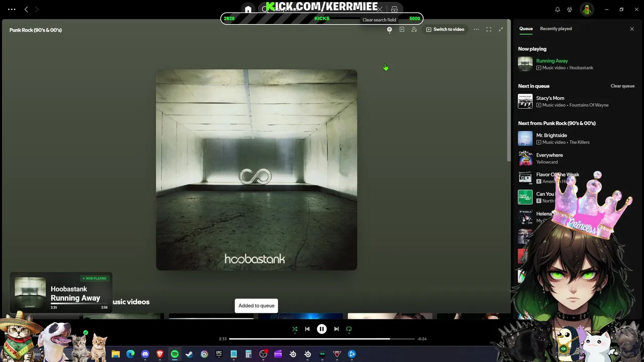Play Stacy's Mom from the queue
Screen dimensions: 644x362
550,98
